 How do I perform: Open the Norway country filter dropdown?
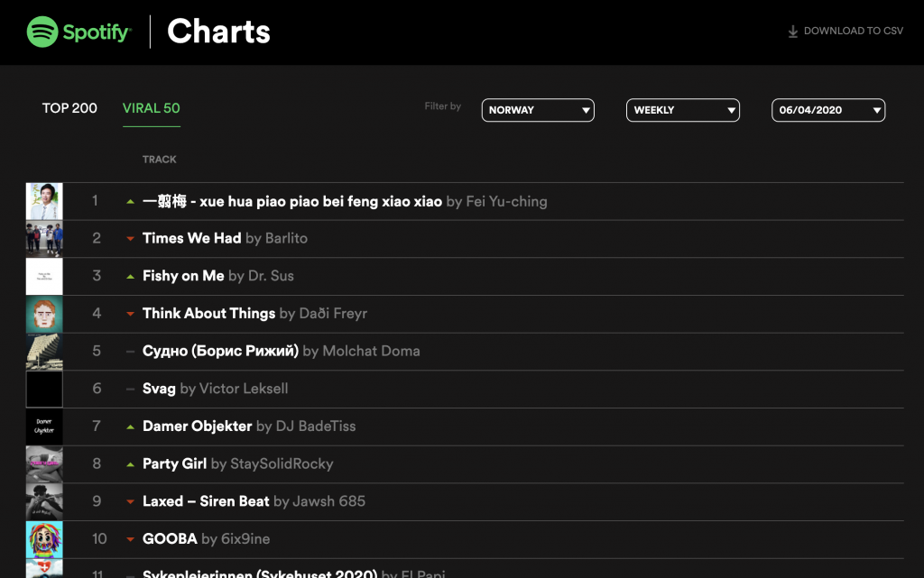[x=538, y=110]
